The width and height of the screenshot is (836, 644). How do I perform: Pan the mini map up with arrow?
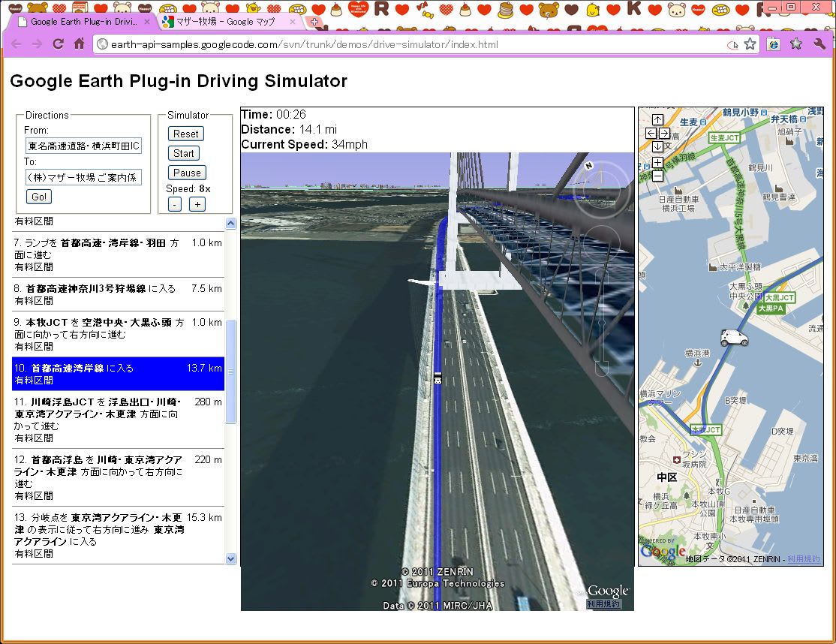[x=657, y=119]
